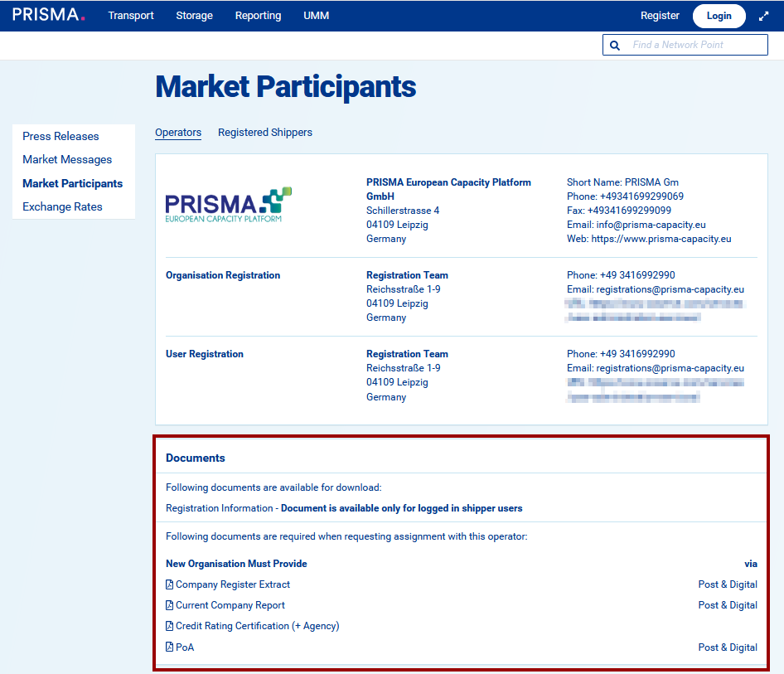This screenshot has width=784, height=674.
Task: Open Company Register Extract PDF icon
Action: pyautogui.click(x=170, y=584)
